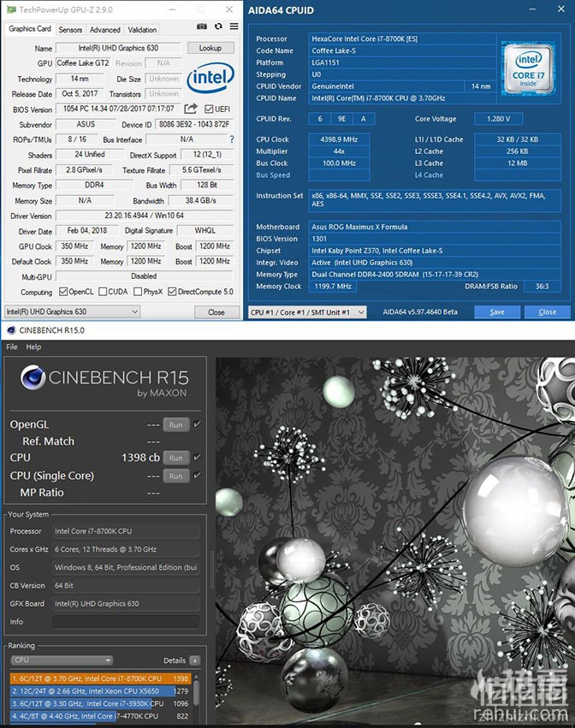This screenshot has height=728, width=575.
Task: Toggle the DirectCompute 5.0 checkbox
Action: tap(172, 292)
